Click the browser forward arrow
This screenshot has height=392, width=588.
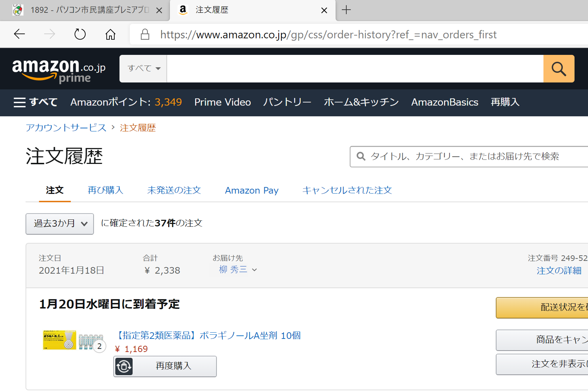click(50, 34)
